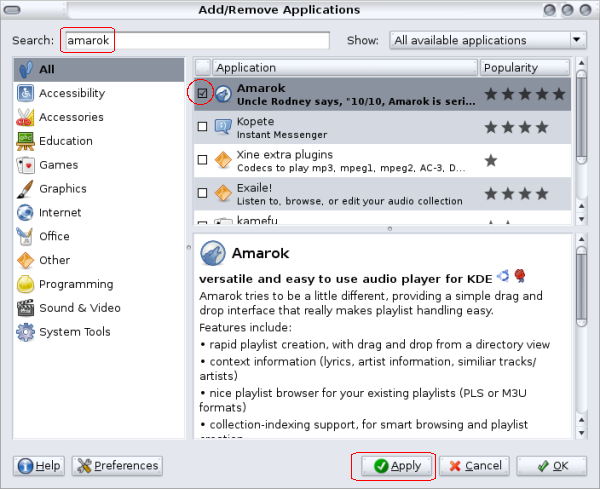
Task: Click the Kopete Instant Messenger row text
Action: pyautogui.click(x=282, y=128)
